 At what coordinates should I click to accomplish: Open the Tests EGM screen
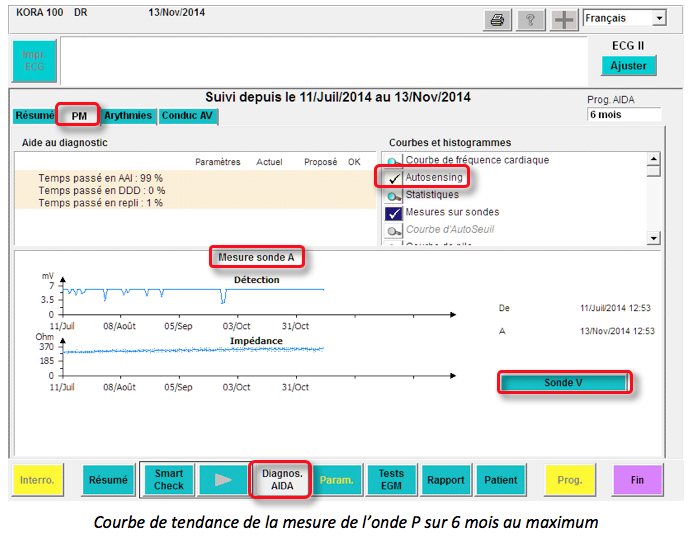coord(391,480)
